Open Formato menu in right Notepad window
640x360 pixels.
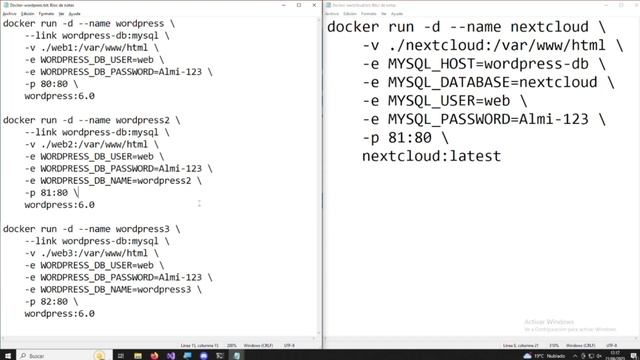click(x=369, y=13)
